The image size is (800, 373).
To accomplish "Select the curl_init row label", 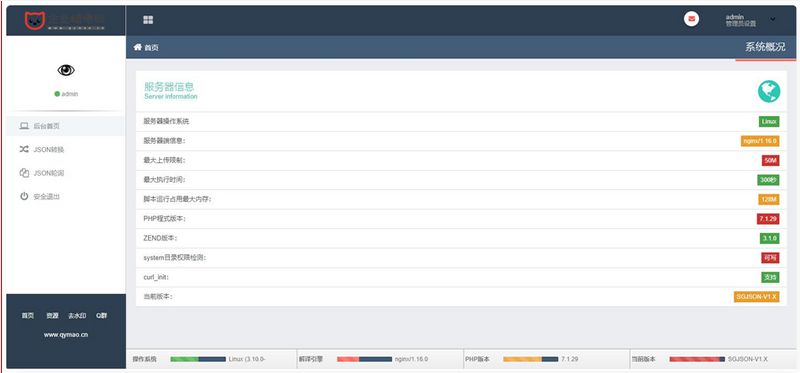I will [156, 277].
